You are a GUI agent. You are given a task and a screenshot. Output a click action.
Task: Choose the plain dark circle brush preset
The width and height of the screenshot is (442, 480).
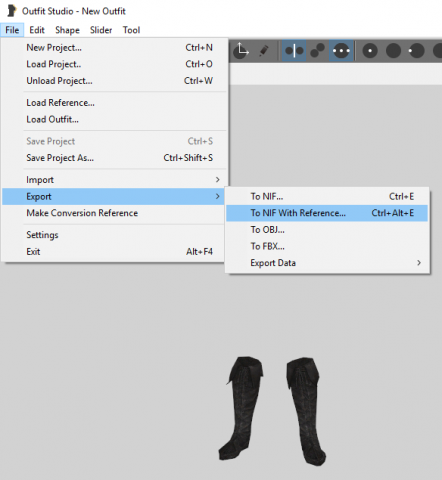pyautogui.click(x=393, y=51)
